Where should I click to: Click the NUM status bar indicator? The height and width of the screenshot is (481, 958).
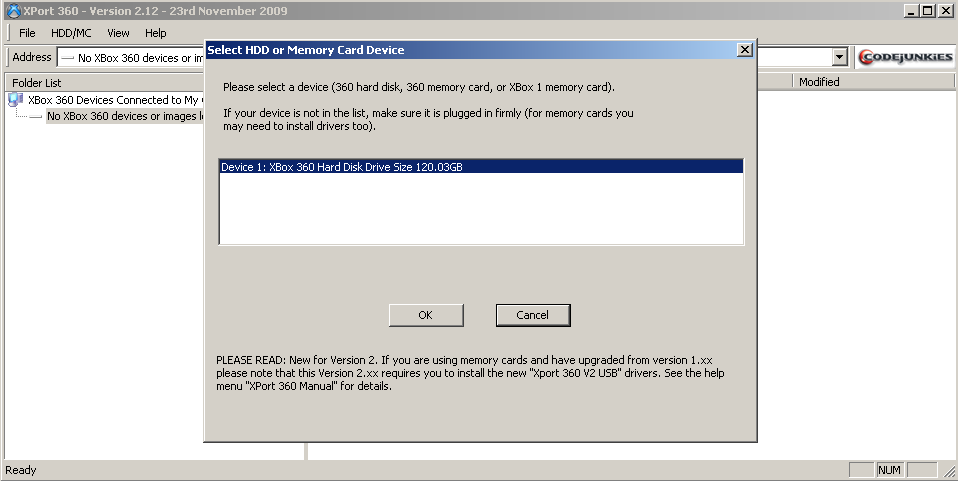click(x=889, y=470)
